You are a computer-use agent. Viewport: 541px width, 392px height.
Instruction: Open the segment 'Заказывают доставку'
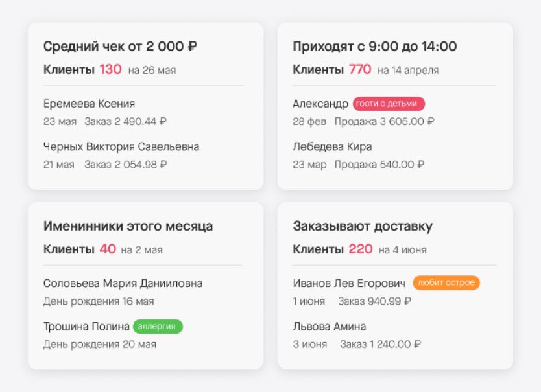point(363,225)
